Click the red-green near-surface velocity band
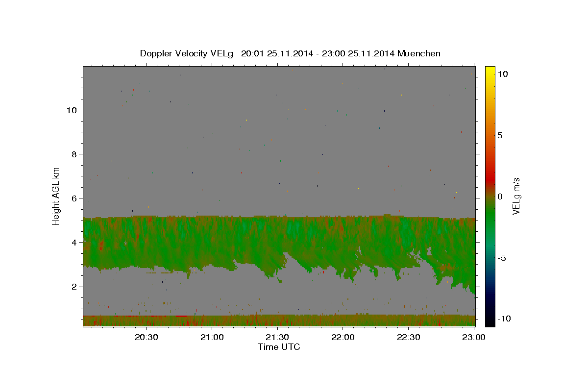 tap(279, 320)
